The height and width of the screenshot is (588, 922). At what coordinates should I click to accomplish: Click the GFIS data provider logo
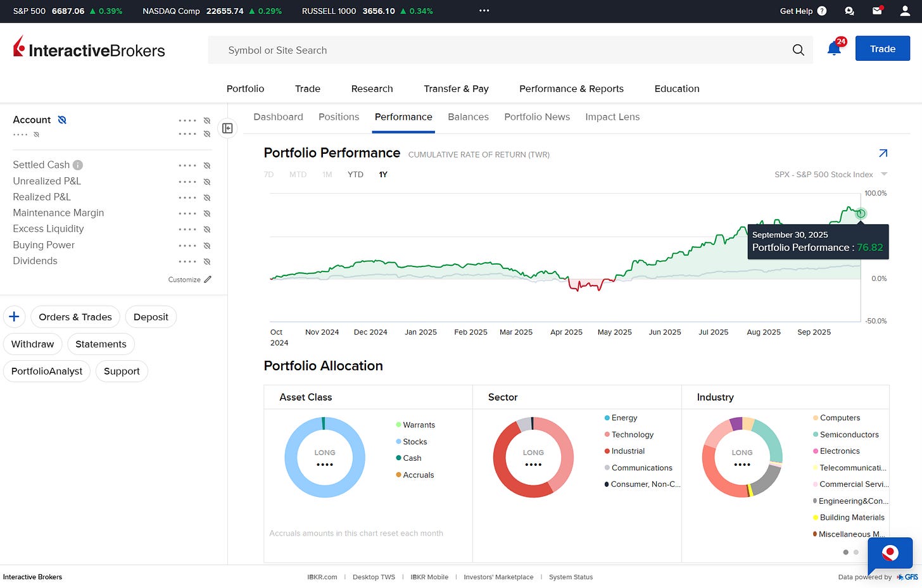click(907, 577)
